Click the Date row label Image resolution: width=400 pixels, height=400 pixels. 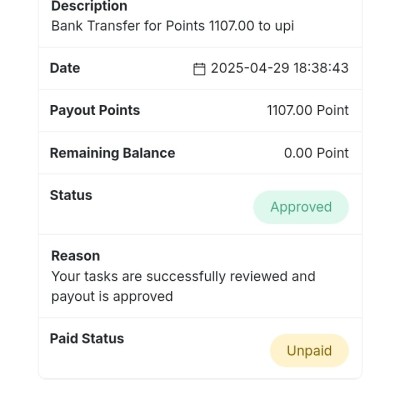pos(65,68)
